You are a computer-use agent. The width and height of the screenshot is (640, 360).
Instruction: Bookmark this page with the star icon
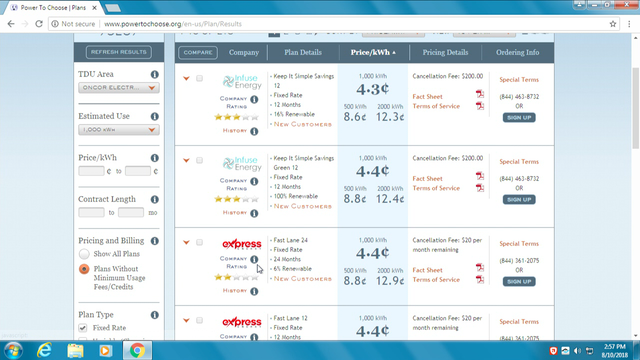pos(613,24)
